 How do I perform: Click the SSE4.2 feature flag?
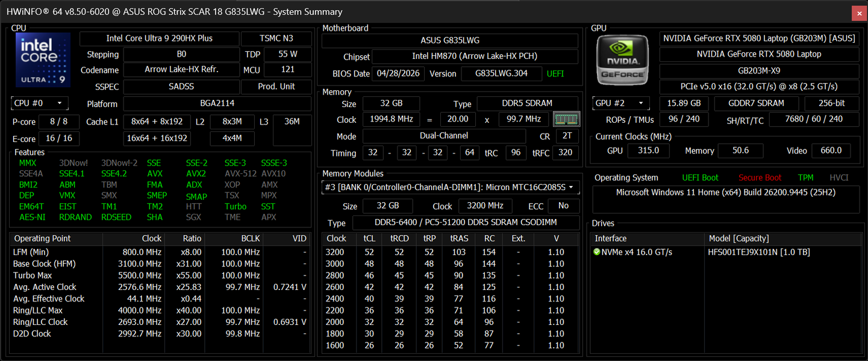[114, 174]
